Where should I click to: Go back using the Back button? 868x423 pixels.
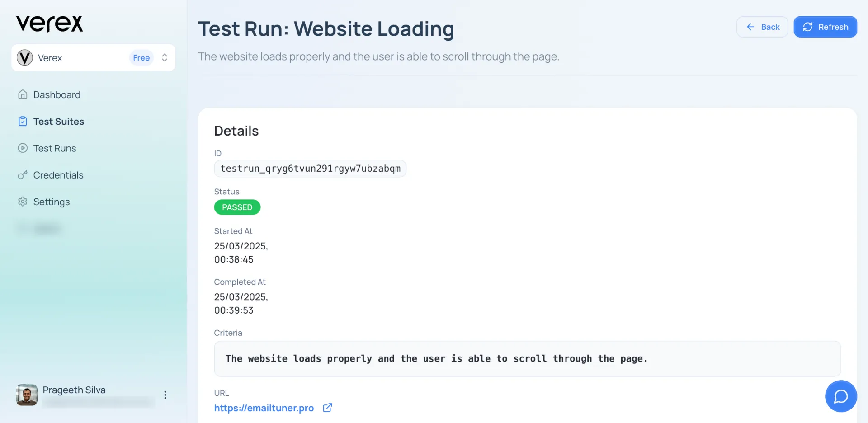coord(762,27)
